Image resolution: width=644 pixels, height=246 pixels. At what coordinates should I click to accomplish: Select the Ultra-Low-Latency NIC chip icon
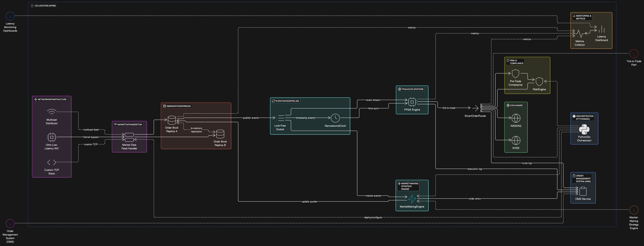tap(52, 137)
